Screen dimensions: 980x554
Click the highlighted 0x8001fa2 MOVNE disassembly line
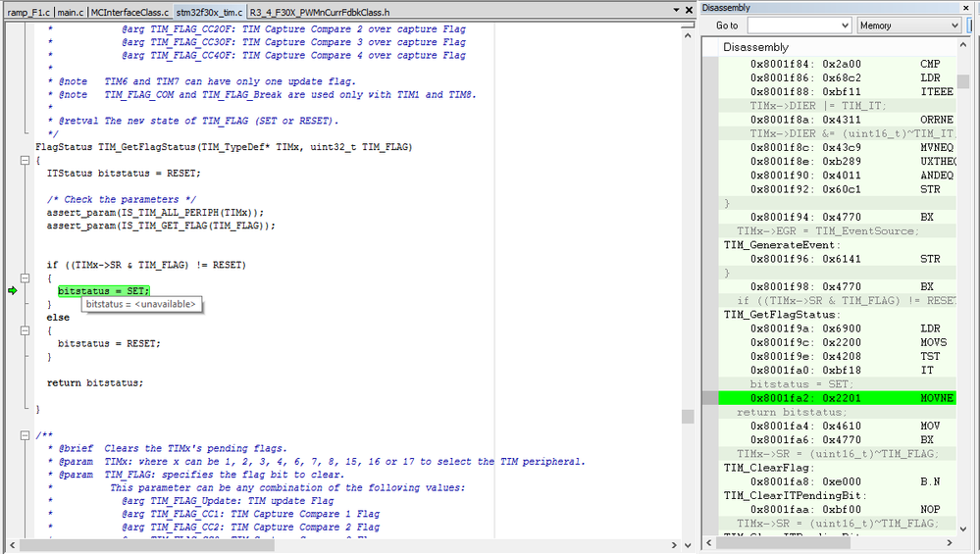pyautogui.click(x=837, y=398)
